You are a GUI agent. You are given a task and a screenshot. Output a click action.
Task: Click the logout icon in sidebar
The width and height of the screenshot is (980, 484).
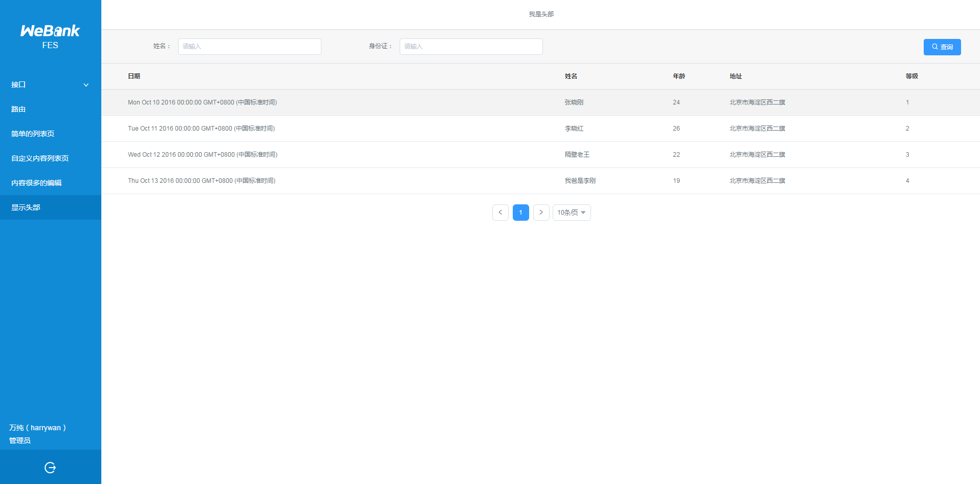click(50, 467)
